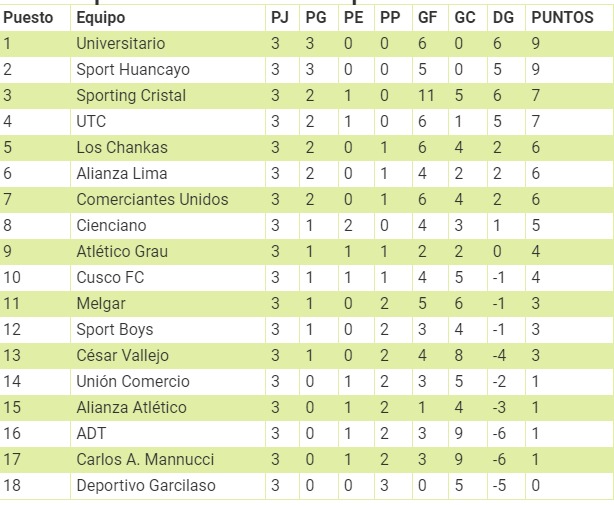Click Comerciantes Unidos team cell
Image resolution: width=614 pixels, height=506 pixels.
point(152,200)
